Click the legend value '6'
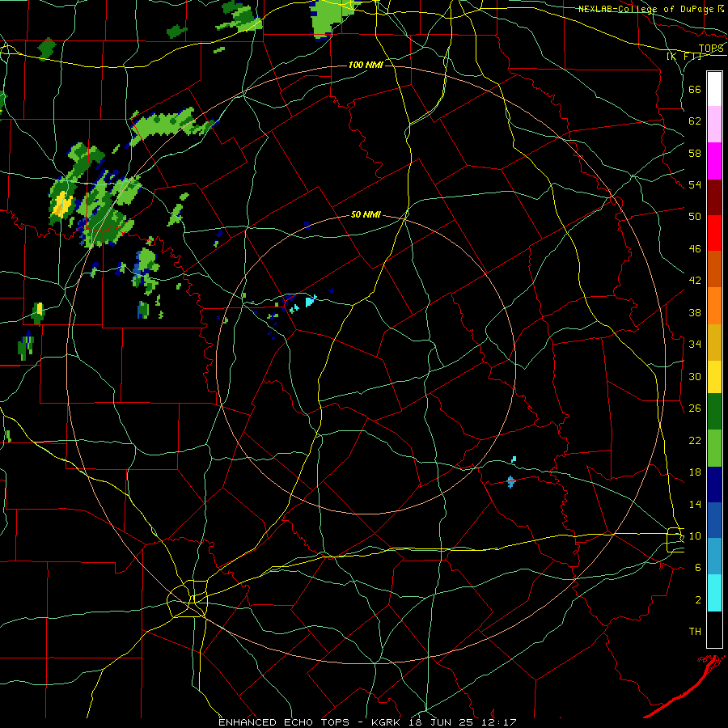 click(x=698, y=568)
